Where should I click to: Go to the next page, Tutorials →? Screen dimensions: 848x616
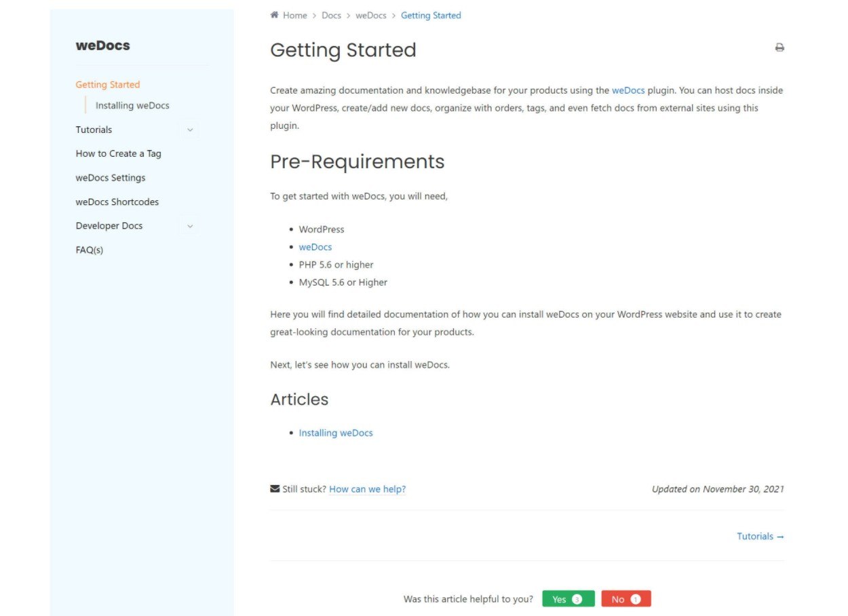click(x=760, y=537)
